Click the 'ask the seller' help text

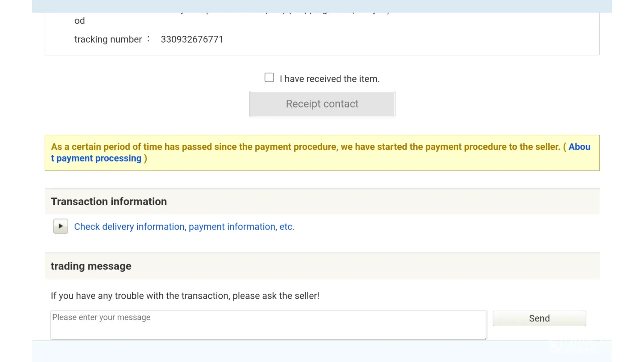185,296
